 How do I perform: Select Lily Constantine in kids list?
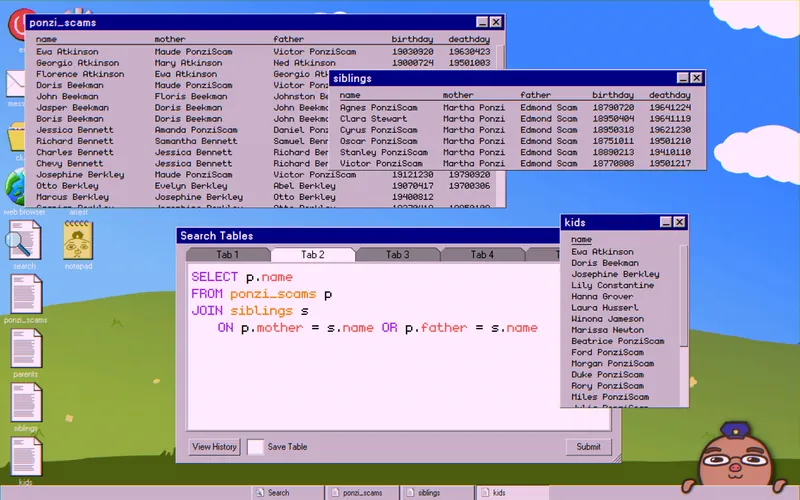(x=612, y=285)
